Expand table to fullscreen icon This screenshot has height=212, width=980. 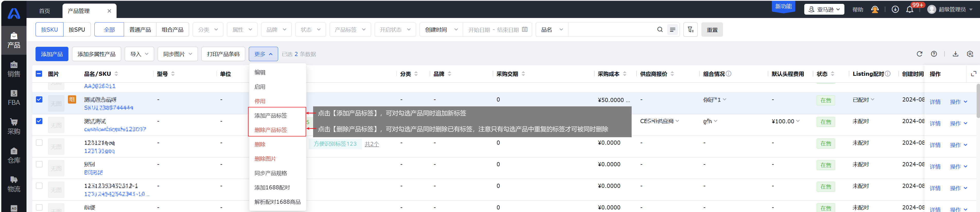click(973, 74)
